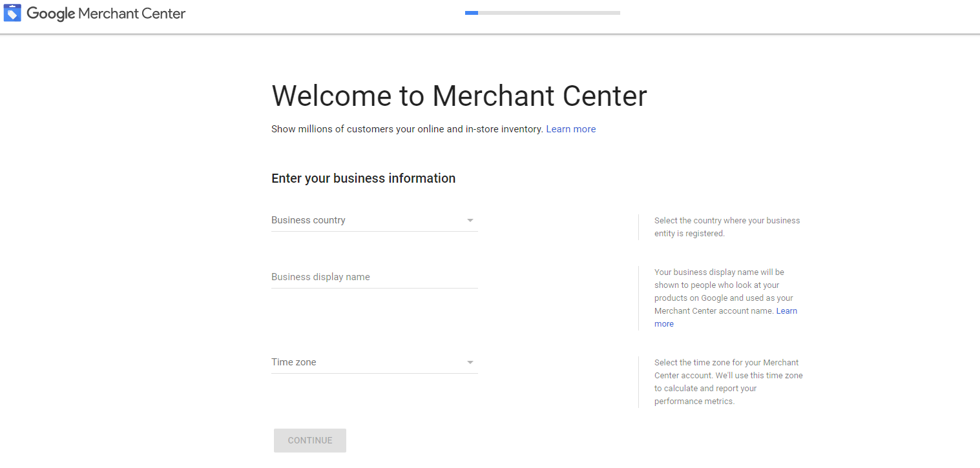
Task: Click the time zone help description
Action: point(728,382)
